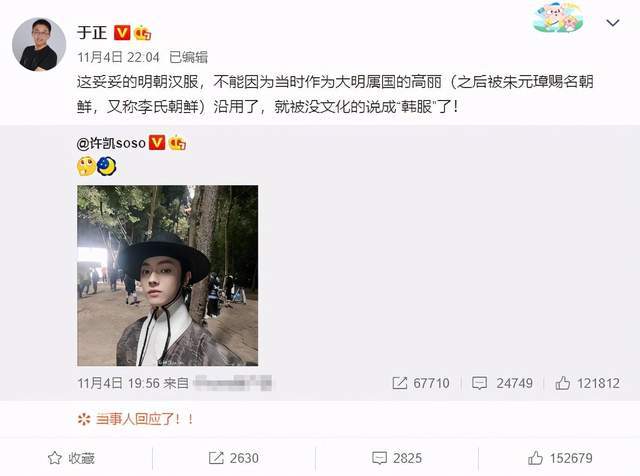Click the original post time 11月4日 19:56
Image resolution: width=640 pixels, height=476 pixels.
tap(118, 383)
